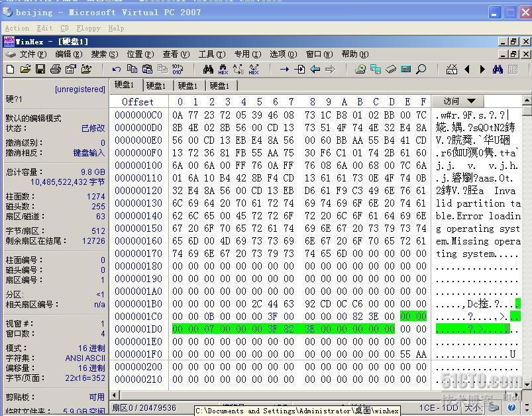
Task: Click the black left triangle icon
Action: point(467,70)
